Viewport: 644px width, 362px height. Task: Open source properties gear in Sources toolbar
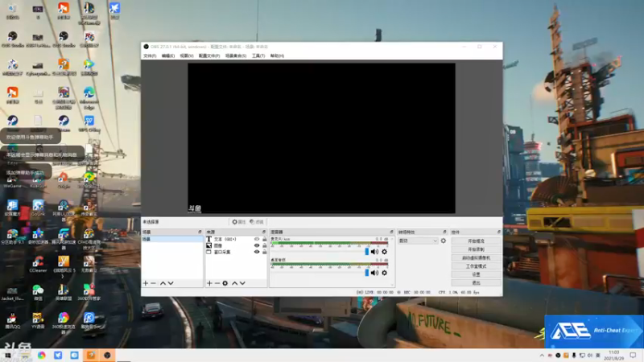(225, 283)
